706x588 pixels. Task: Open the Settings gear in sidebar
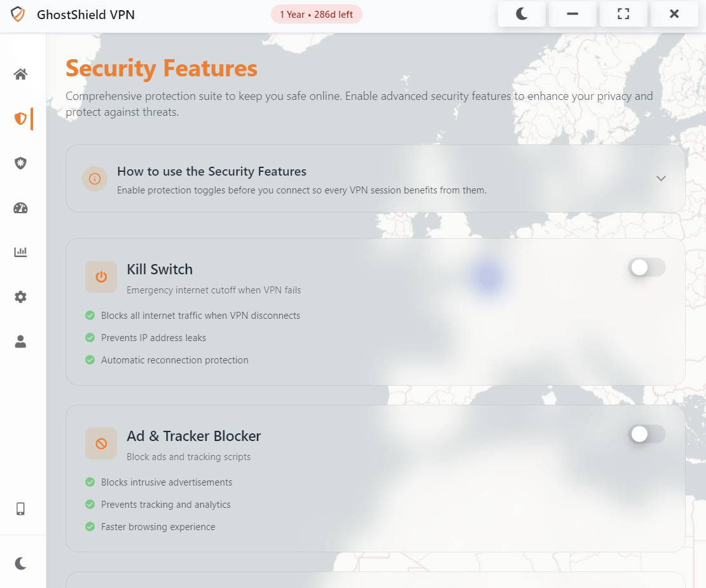pos(20,297)
